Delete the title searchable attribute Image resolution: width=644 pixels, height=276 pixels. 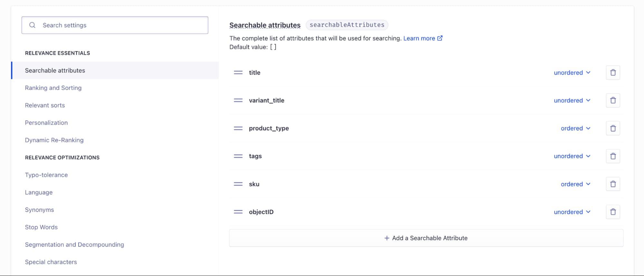coord(613,72)
